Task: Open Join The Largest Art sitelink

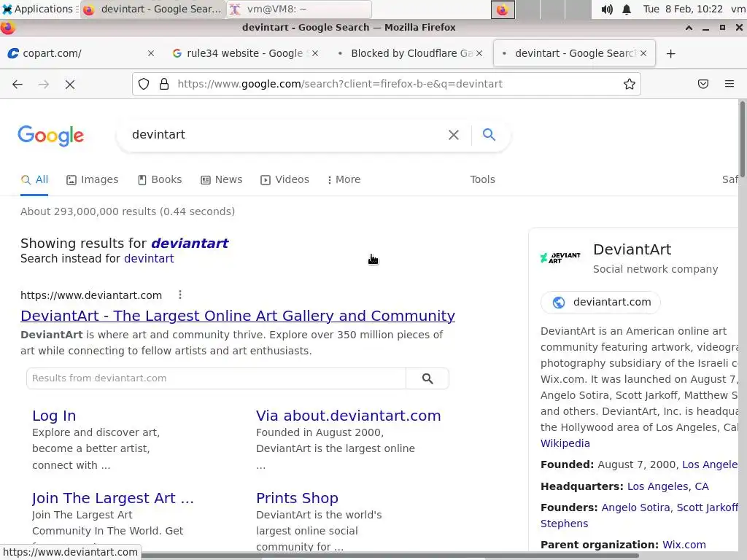Action: 113,498
